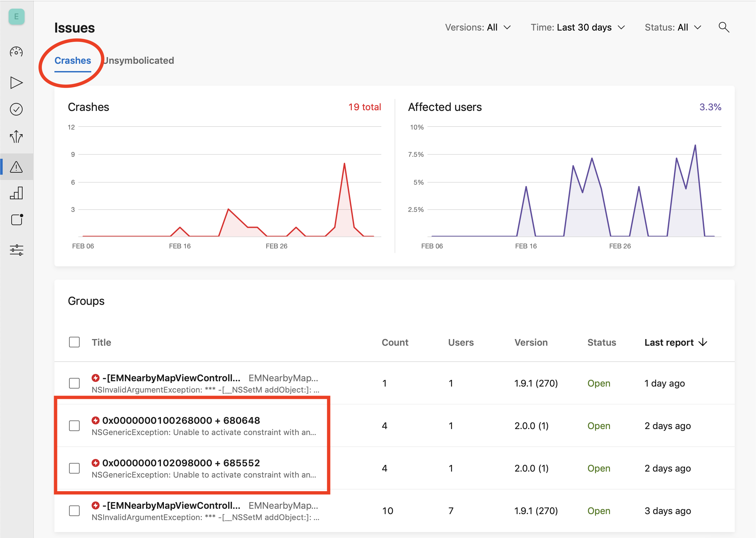Select the Crashes tab
Viewport: 756px width, 538px height.
[73, 60]
